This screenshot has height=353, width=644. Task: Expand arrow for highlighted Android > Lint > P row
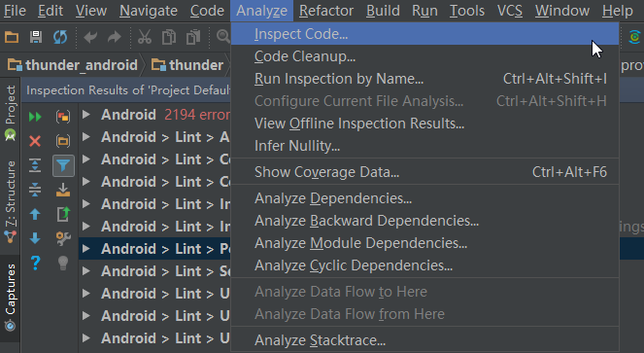point(85,249)
